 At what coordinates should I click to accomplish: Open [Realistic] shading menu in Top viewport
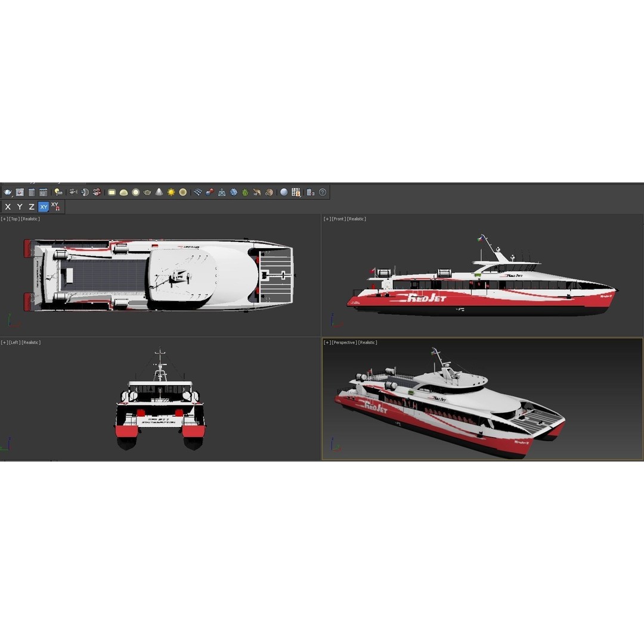point(30,219)
